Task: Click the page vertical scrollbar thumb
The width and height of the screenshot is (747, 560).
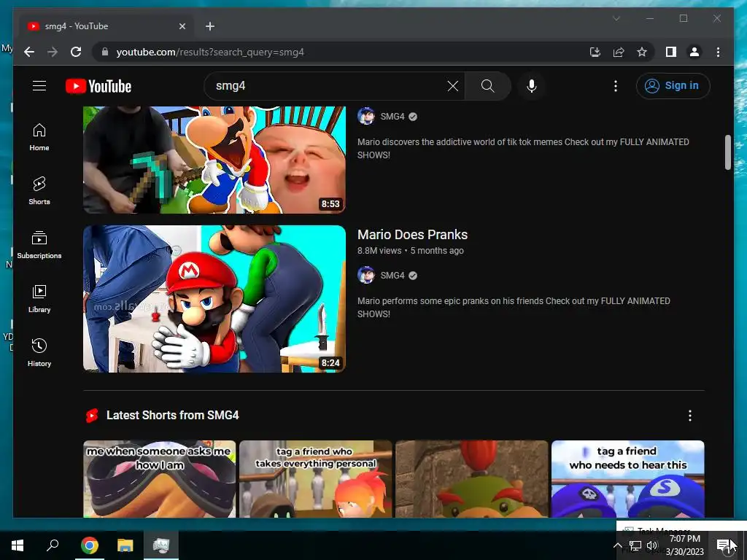Action: [x=728, y=152]
